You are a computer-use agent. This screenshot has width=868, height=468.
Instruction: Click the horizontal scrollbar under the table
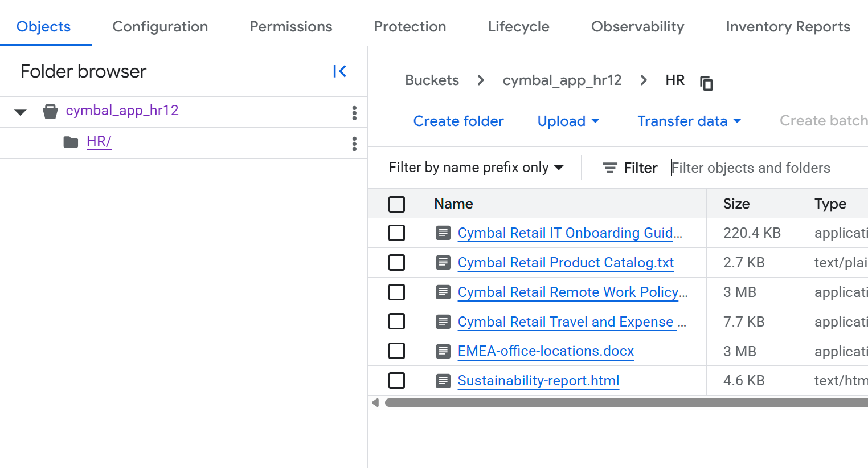click(625, 403)
